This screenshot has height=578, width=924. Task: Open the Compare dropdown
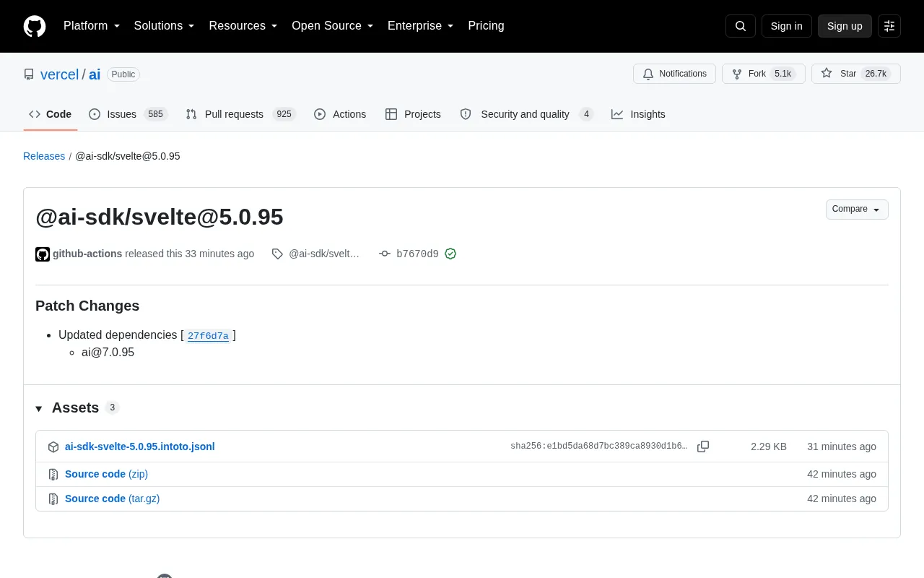(857, 210)
